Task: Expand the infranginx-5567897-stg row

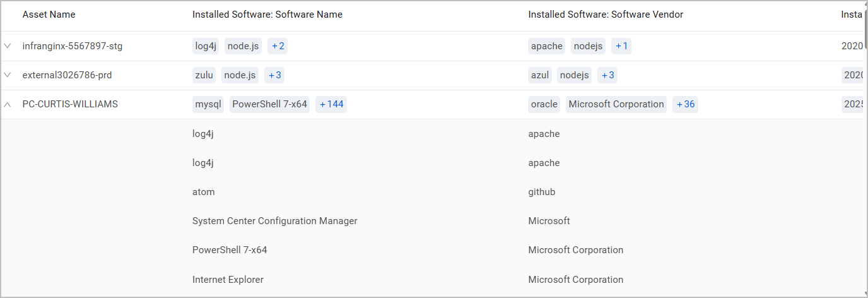Action: pyautogui.click(x=8, y=46)
